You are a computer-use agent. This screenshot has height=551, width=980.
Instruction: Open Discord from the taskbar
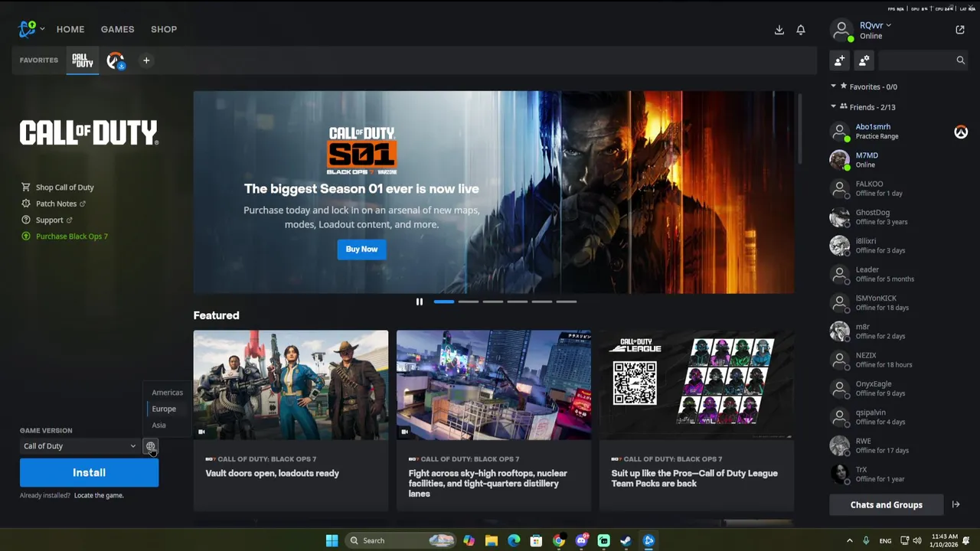tap(581, 540)
